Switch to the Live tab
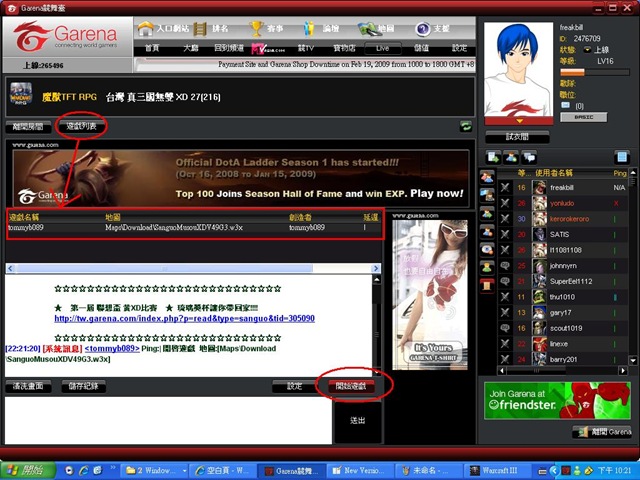This screenshot has height=480, width=640. 382,48
